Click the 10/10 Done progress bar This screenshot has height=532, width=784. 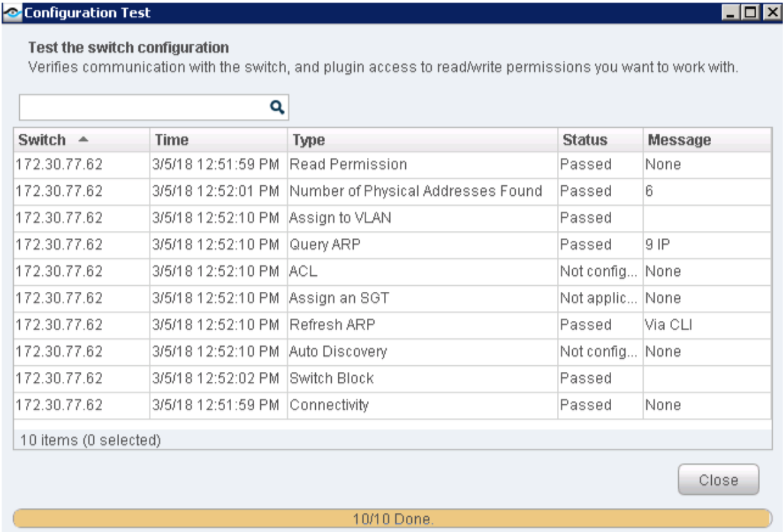coord(392,519)
